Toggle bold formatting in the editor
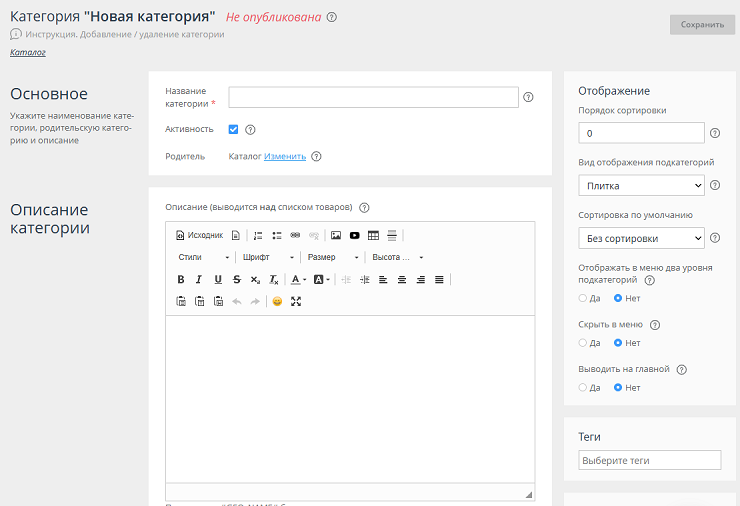Screen dimensions: 740x506 pyautogui.click(x=181, y=279)
